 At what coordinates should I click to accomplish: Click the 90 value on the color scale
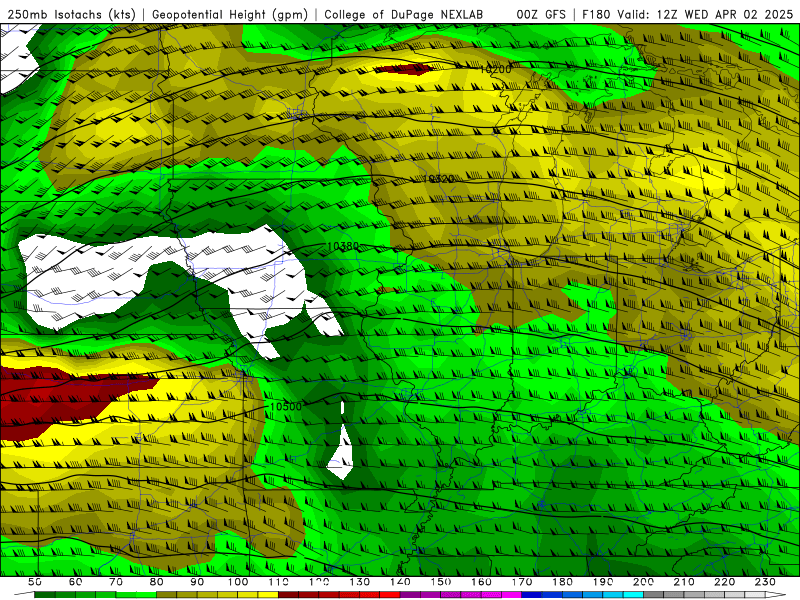click(197, 582)
